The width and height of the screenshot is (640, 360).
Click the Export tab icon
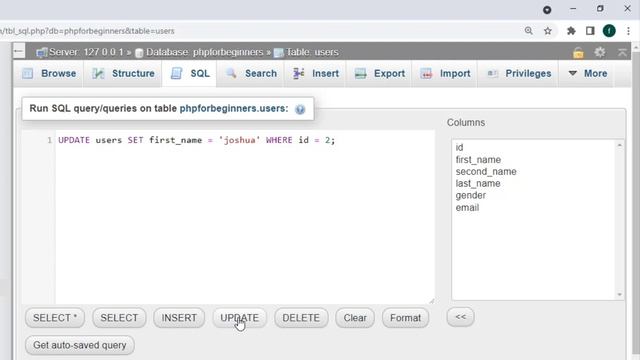[x=360, y=73]
